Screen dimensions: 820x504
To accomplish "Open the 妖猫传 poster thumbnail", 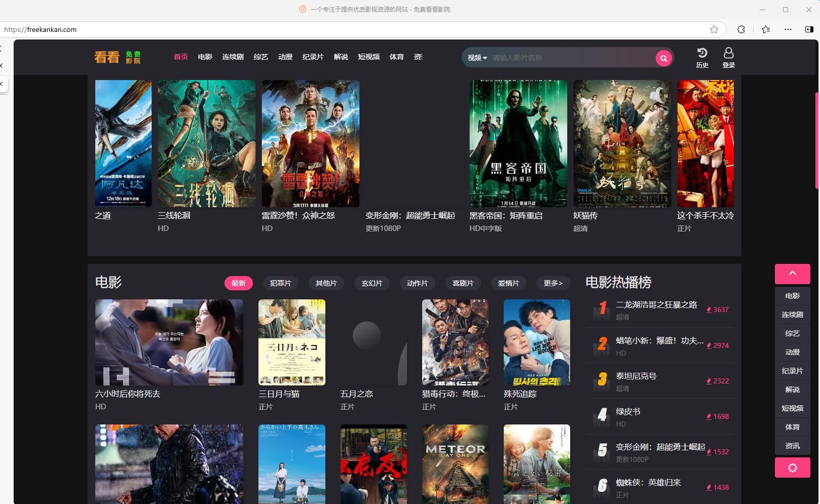I will click(x=622, y=143).
